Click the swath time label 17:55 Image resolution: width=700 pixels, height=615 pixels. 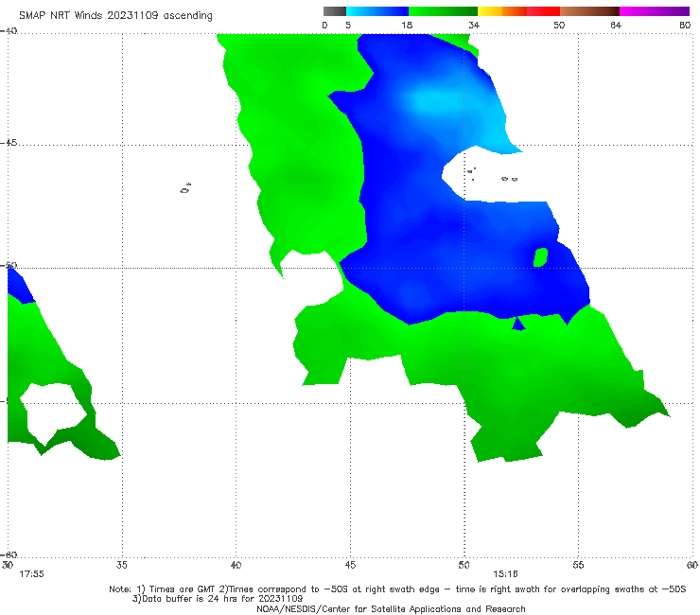click(x=31, y=574)
